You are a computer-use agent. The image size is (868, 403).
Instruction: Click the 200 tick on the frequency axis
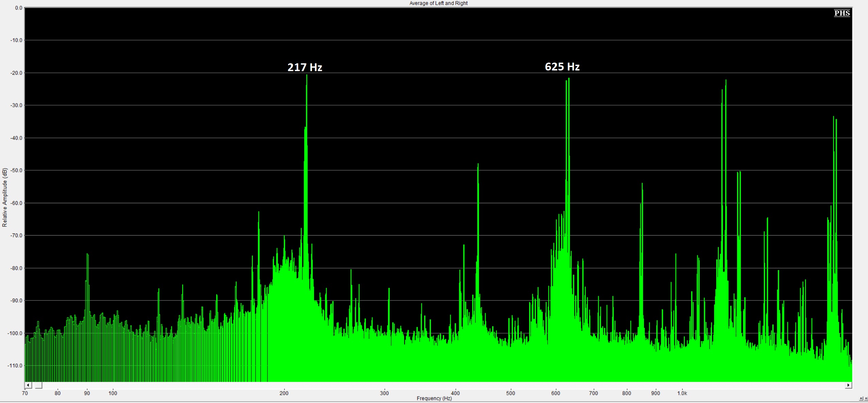coord(284,393)
